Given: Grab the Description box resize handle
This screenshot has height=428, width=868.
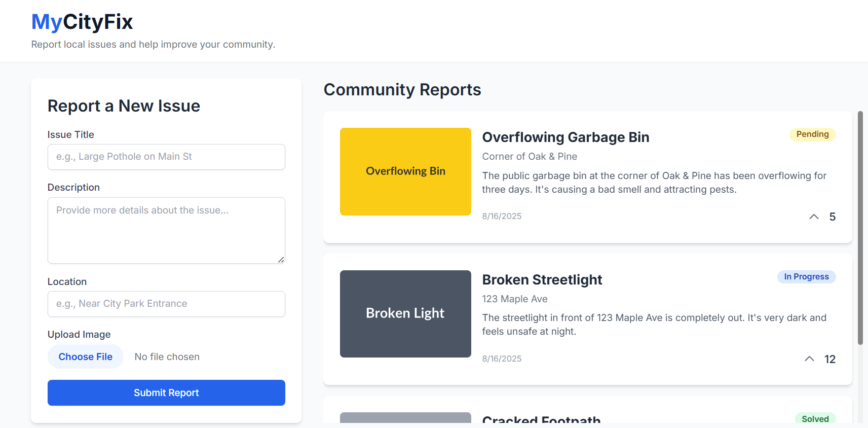Looking at the screenshot, I should [281, 260].
